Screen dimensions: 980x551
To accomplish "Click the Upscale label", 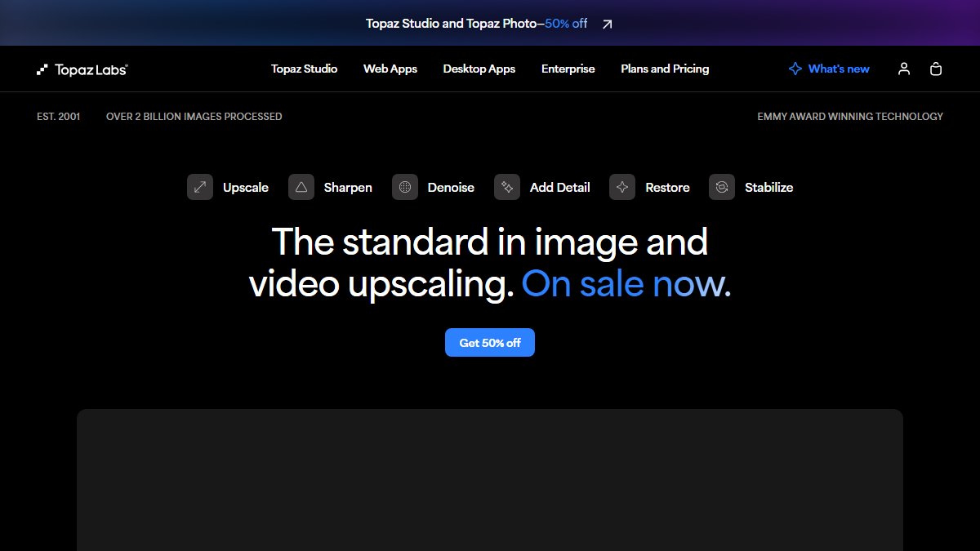I will coord(246,188).
